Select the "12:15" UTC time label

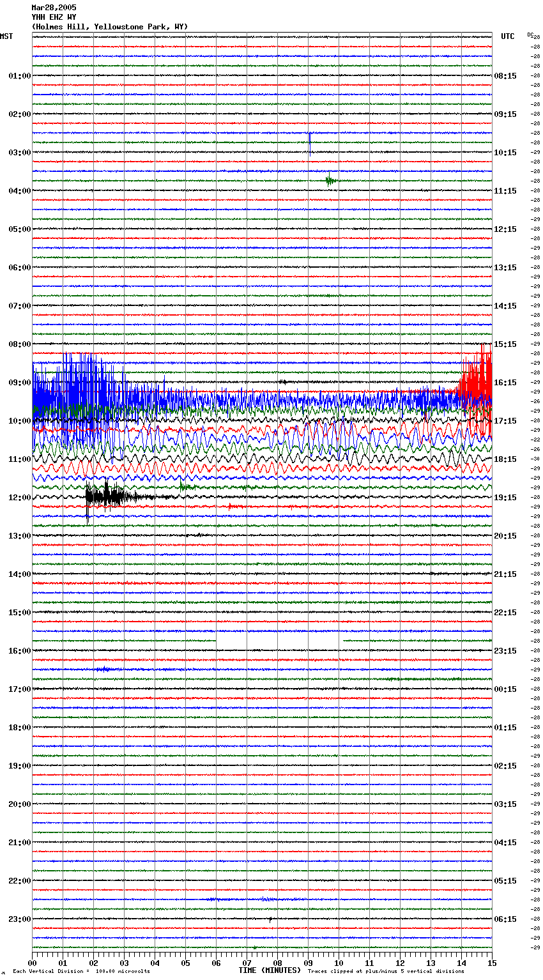point(505,229)
